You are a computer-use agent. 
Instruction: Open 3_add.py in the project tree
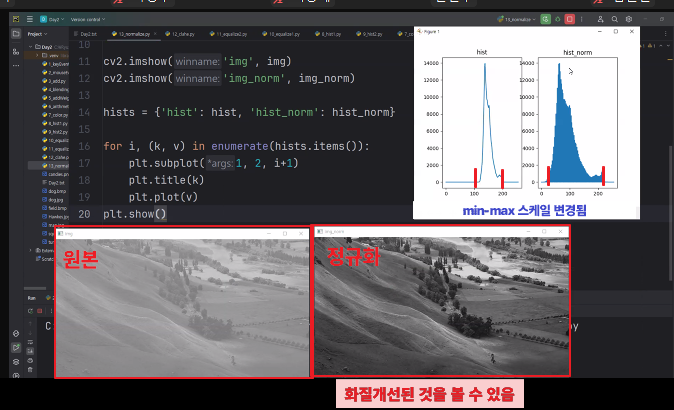[55, 81]
